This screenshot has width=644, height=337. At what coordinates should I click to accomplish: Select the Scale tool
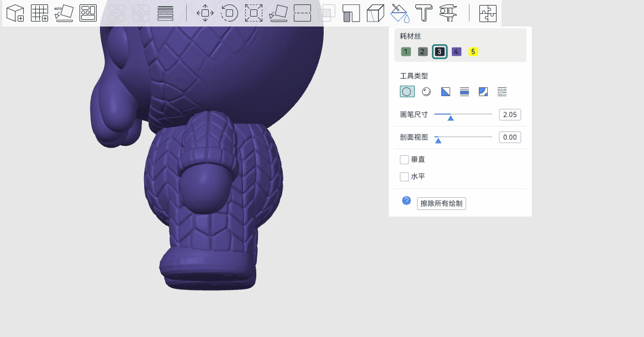pos(254,13)
